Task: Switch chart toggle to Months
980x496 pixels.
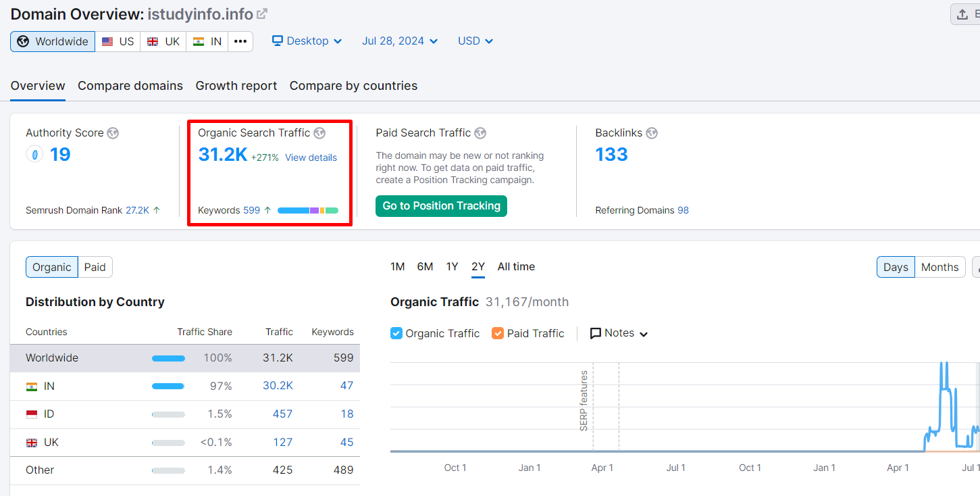Action: point(940,267)
